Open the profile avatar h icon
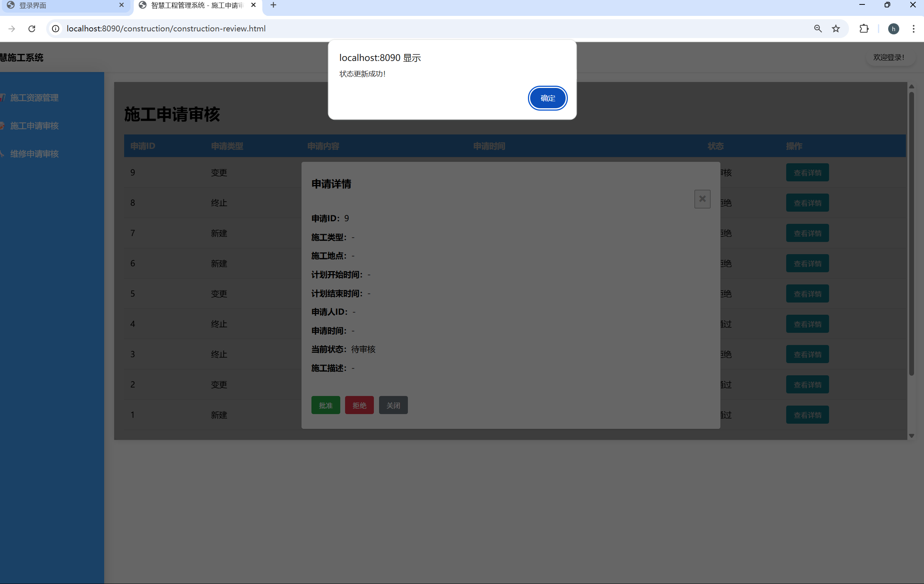 893,29
